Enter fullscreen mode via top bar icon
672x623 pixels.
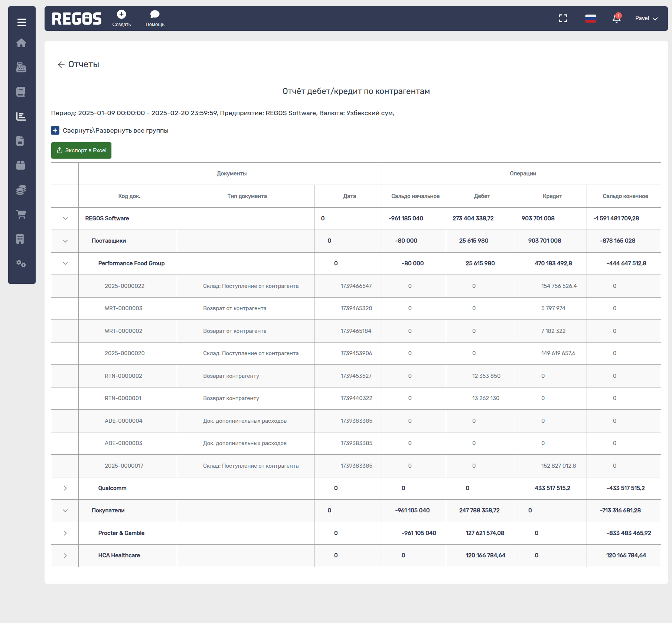563,19
